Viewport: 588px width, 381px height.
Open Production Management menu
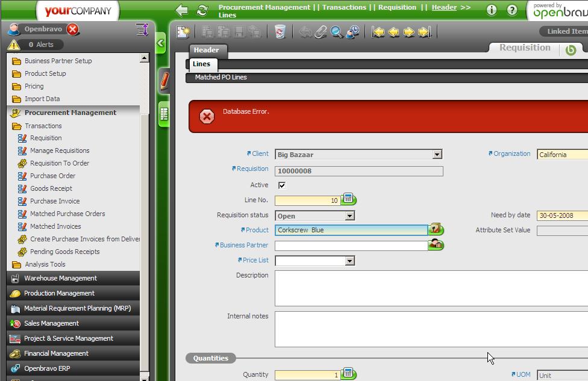pos(73,293)
